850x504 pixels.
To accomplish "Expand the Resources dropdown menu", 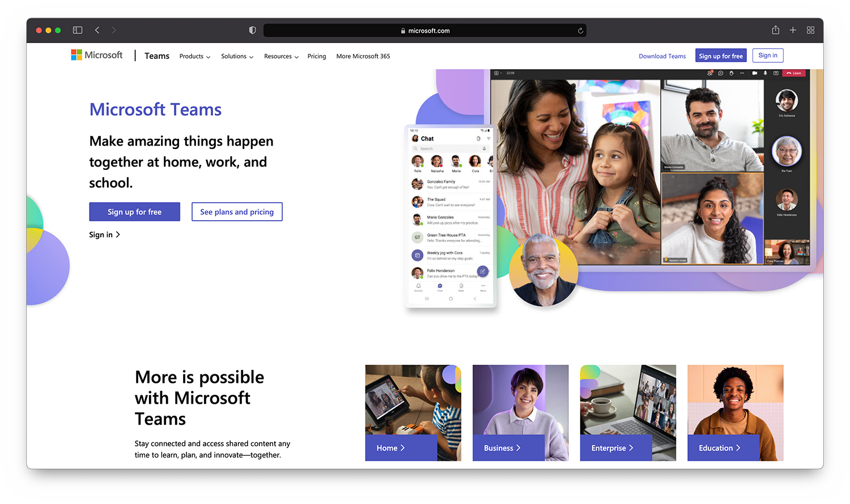I will click(x=281, y=56).
